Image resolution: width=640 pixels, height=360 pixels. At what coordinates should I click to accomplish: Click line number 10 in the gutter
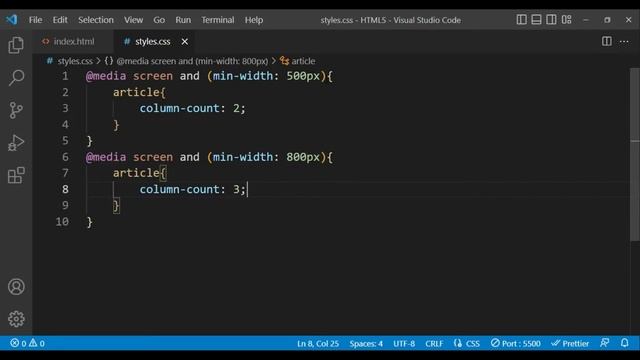tap(62, 222)
